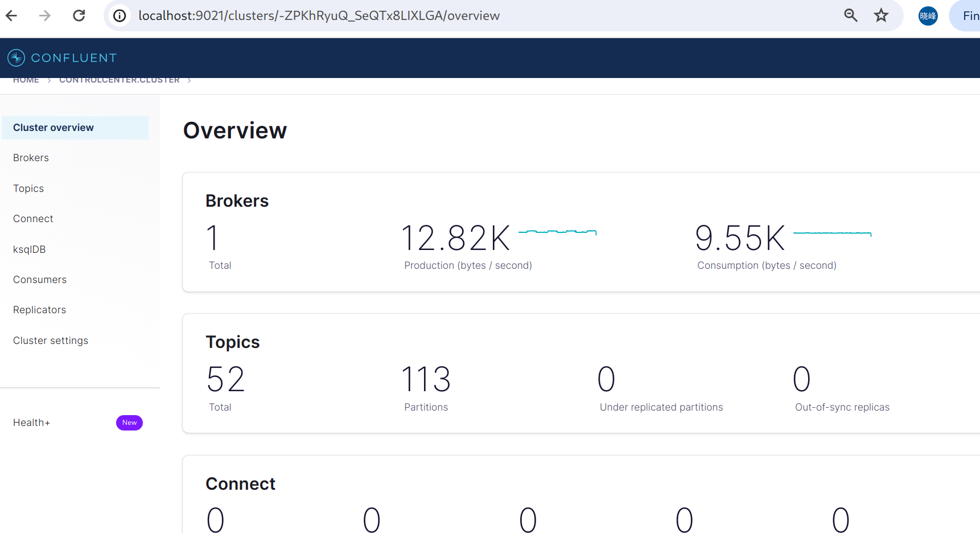Open Topics in the sidebar
Viewport: 980px width, 533px height.
point(28,188)
